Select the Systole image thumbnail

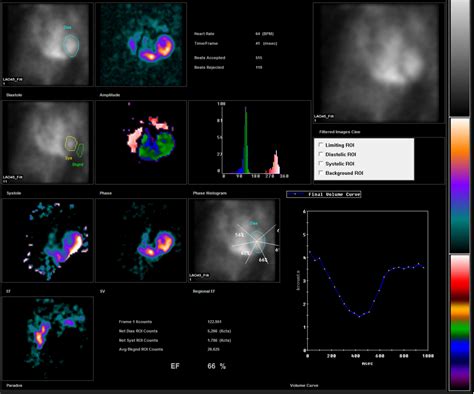48,142
